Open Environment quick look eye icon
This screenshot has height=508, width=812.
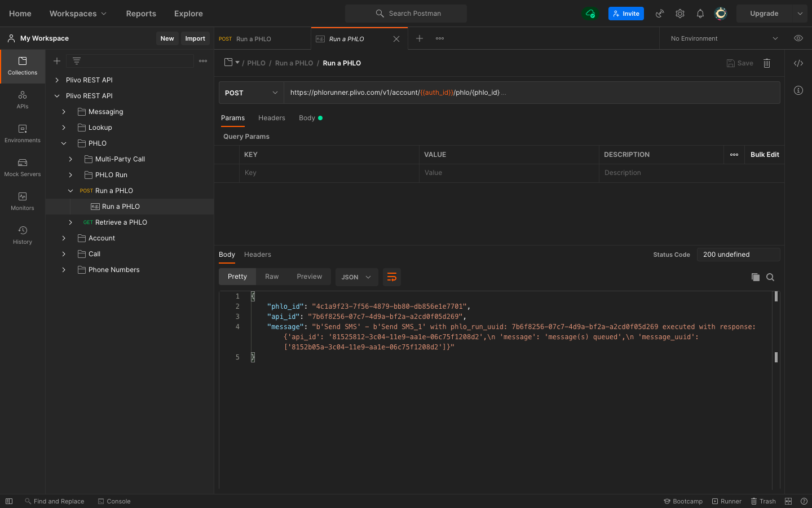click(798, 38)
